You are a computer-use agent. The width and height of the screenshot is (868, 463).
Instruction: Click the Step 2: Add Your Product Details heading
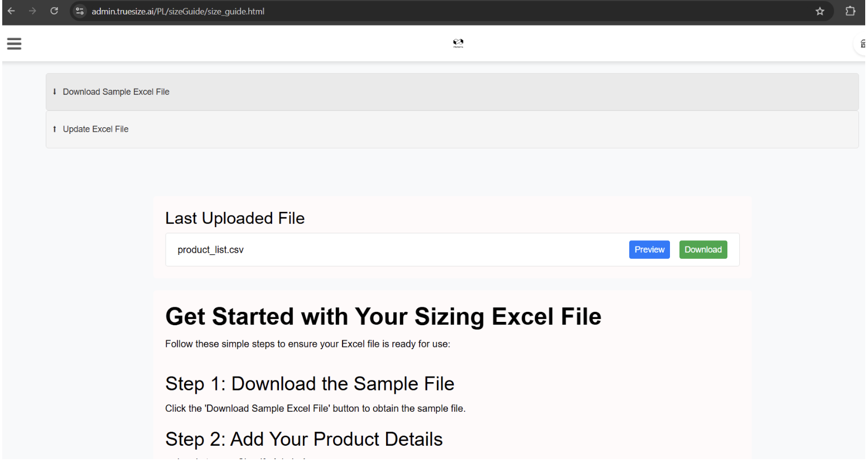pyautogui.click(x=304, y=440)
